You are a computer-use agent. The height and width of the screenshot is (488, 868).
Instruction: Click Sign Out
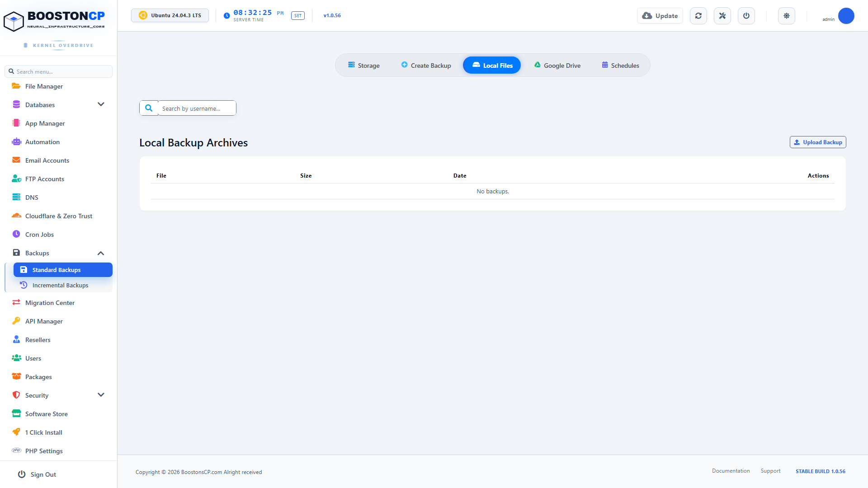tap(37, 474)
